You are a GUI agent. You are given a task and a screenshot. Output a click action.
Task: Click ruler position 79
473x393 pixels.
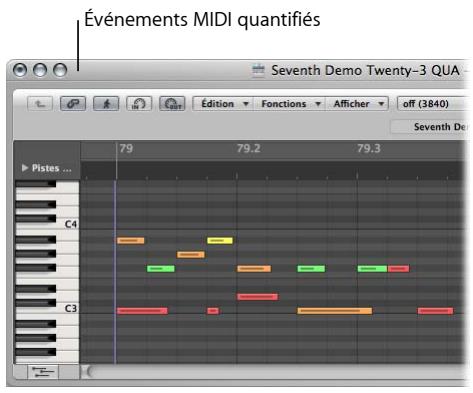pyautogui.click(x=126, y=148)
